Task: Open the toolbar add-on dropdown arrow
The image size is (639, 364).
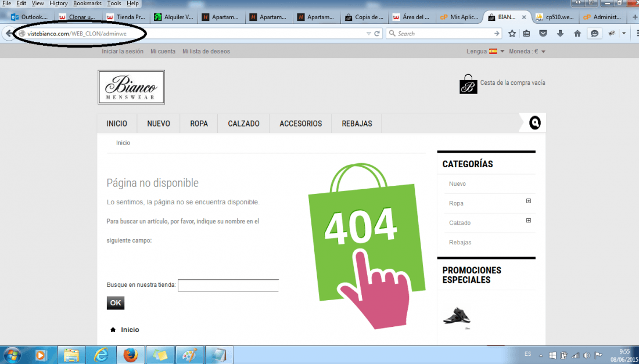Action: pos(624,34)
